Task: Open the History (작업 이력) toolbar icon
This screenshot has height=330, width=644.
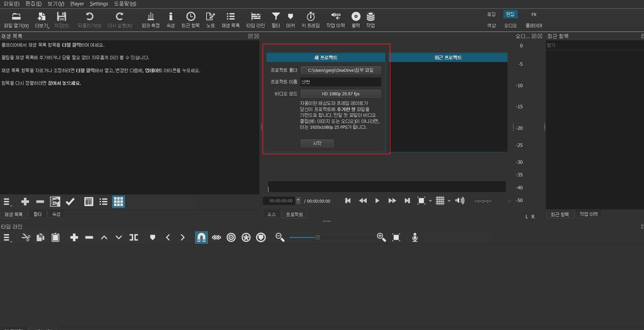Action: [336, 20]
